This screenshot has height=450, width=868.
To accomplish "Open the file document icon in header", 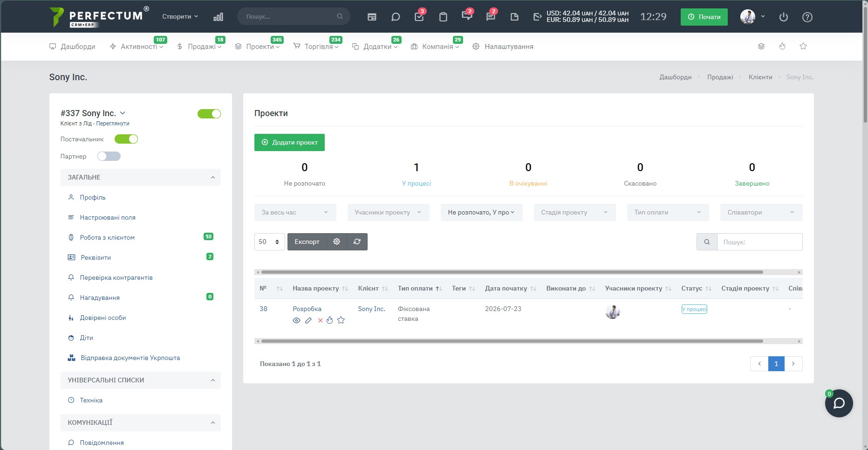I will click(514, 17).
